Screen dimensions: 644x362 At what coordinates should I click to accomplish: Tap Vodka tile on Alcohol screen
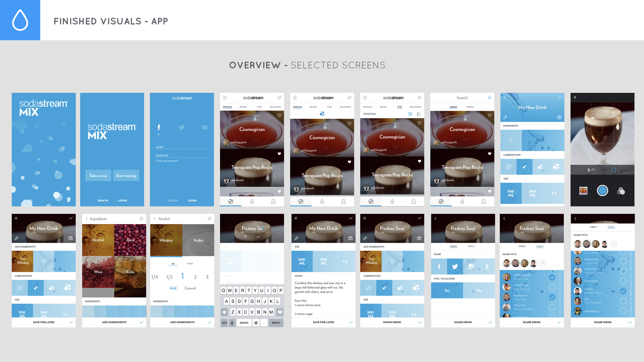198,240
